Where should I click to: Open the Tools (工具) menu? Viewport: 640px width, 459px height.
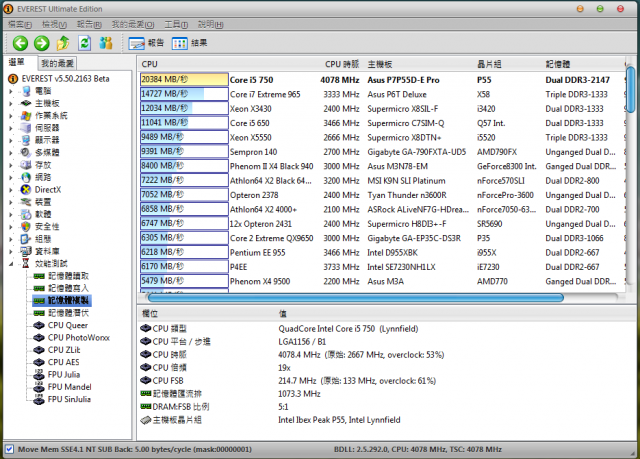point(176,24)
